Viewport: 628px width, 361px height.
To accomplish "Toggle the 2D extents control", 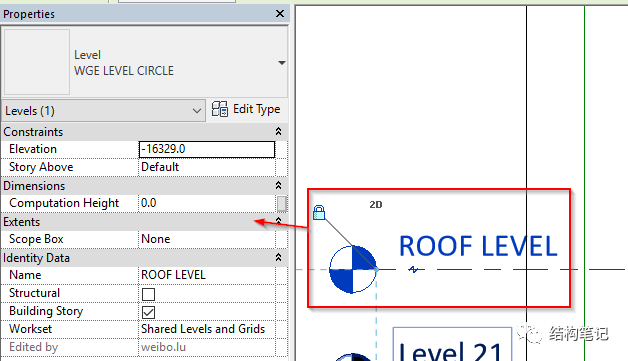I will [376, 205].
